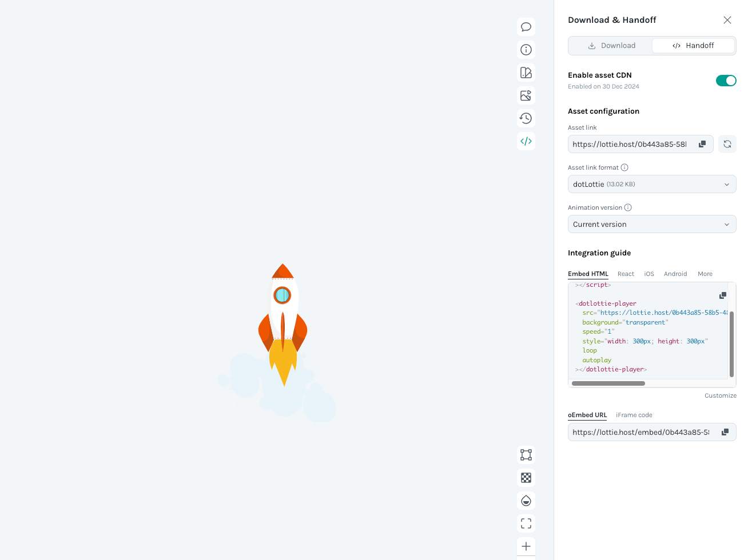Switch to the iFrame code tab

pos(634,415)
